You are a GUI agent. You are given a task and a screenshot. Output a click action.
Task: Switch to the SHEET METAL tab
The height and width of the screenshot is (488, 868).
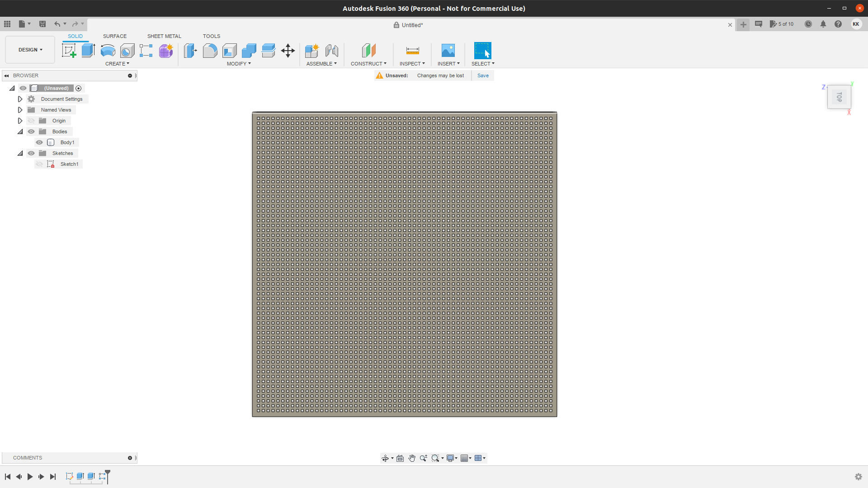164,36
